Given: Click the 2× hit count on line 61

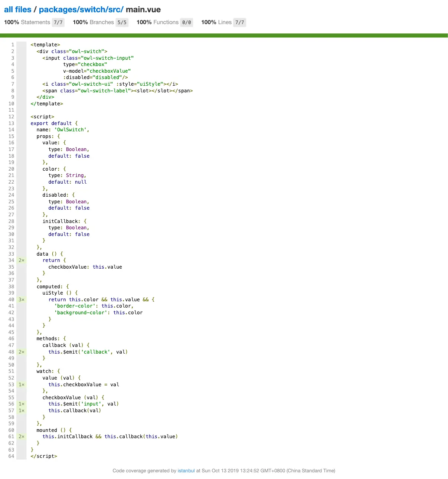Looking at the screenshot, I should 22,436.
